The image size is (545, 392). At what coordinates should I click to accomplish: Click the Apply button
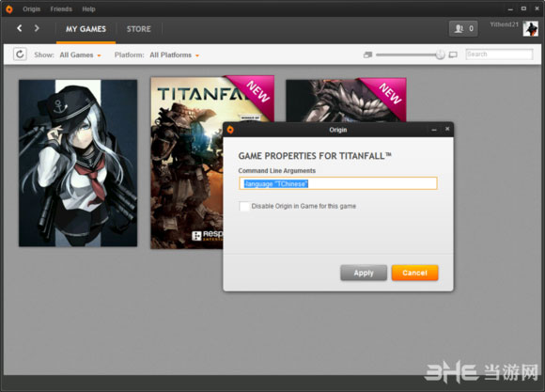(364, 273)
